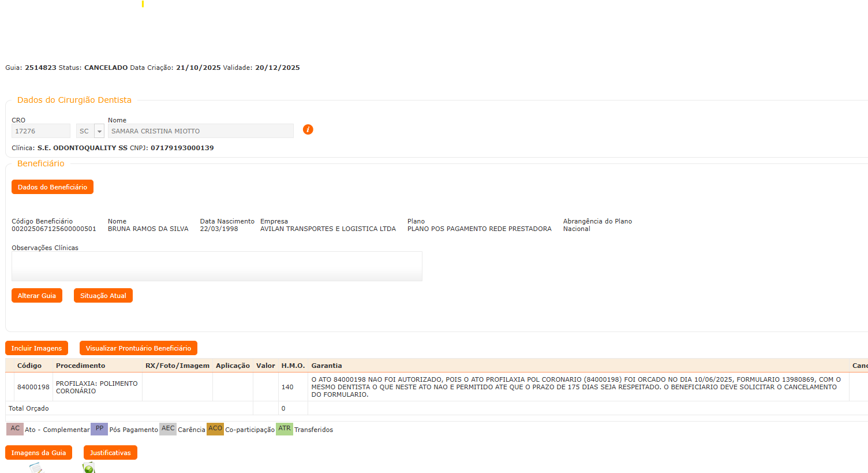The width and height of the screenshot is (868, 473).
Task: Click the PP Pós Pagamento legend swatch
Action: point(99,429)
